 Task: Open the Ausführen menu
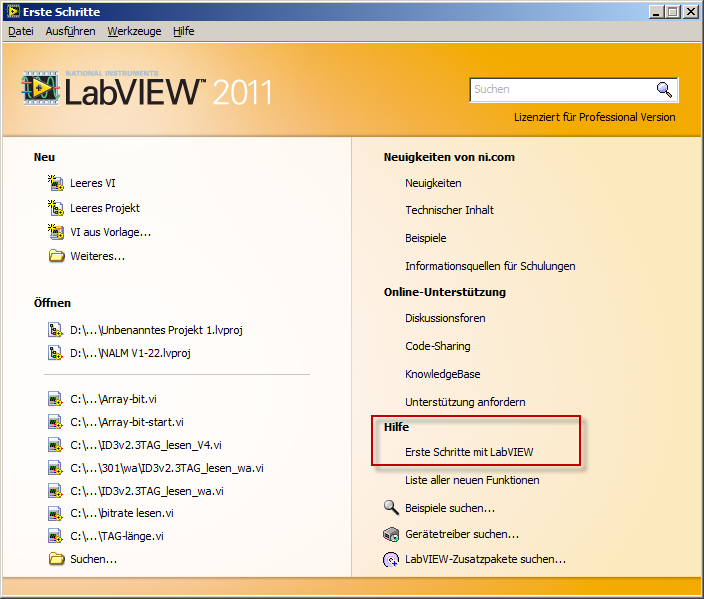pyautogui.click(x=70, y=31)
